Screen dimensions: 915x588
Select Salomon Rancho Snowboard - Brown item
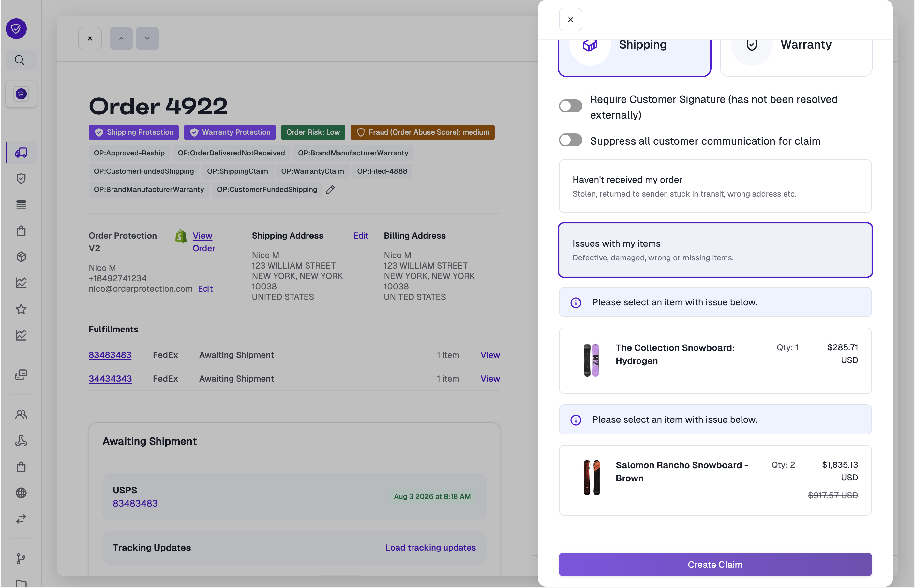point(715,480)
